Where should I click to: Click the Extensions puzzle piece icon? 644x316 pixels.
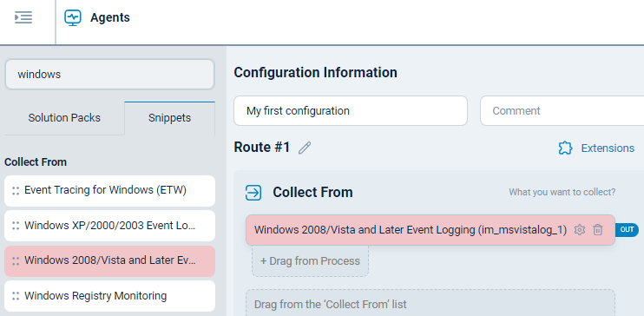pyautogui.click(x=566, y=148)
